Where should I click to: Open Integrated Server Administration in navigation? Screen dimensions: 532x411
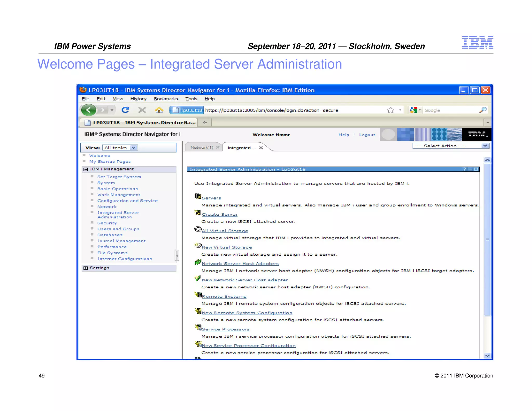point(118,215)
